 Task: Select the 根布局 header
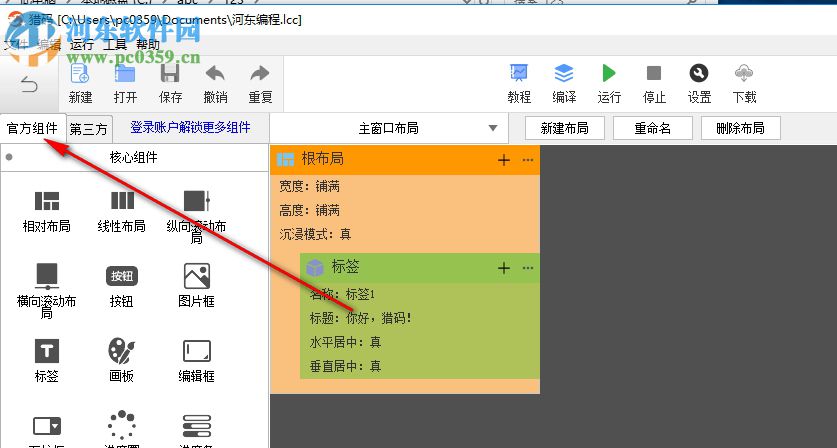pyautogui.click(x=405, y=159)
